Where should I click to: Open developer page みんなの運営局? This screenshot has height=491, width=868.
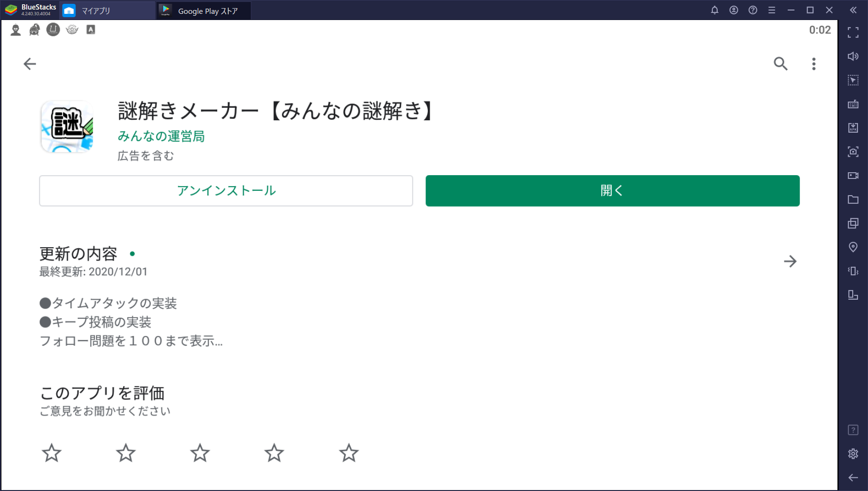[x=161, y=136]
